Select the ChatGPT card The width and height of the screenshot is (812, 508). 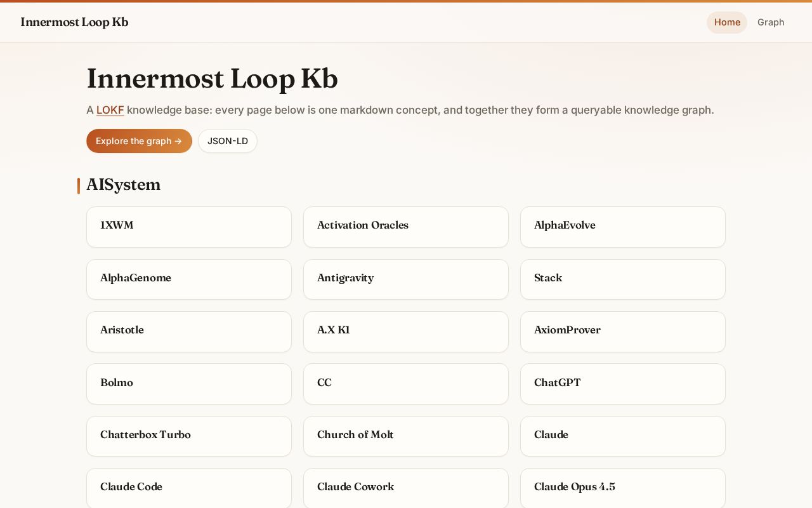click(x=623, y=384)
